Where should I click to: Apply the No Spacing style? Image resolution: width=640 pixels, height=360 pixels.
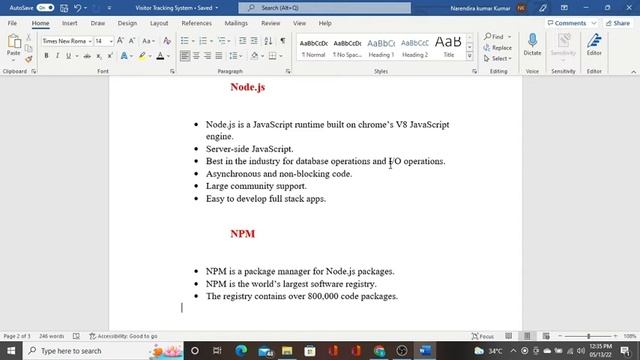coord(347,48)
